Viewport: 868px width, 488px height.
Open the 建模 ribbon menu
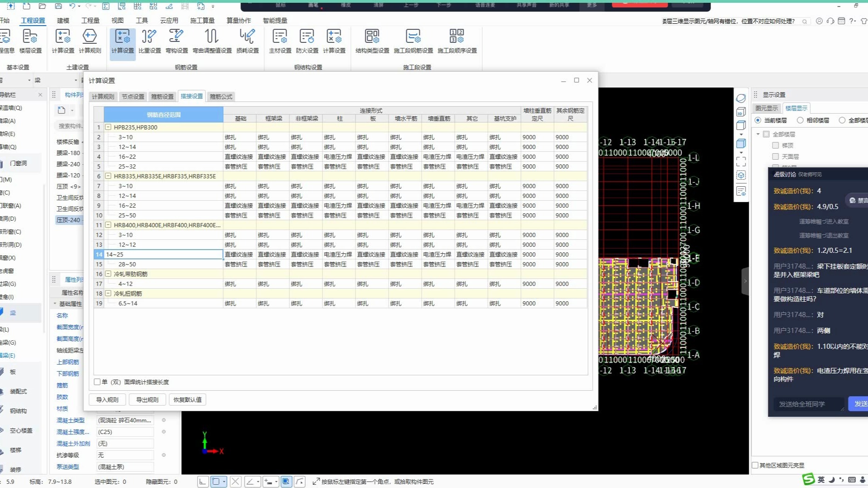point(63,20)
